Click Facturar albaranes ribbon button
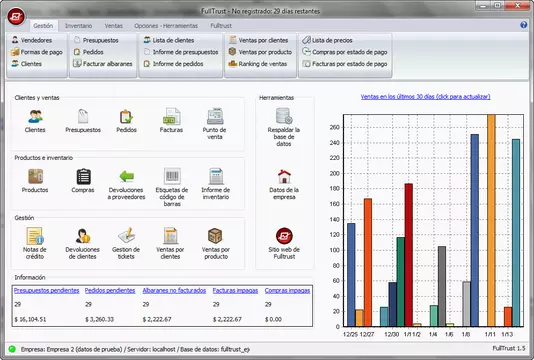 click(x=103, y=64)
